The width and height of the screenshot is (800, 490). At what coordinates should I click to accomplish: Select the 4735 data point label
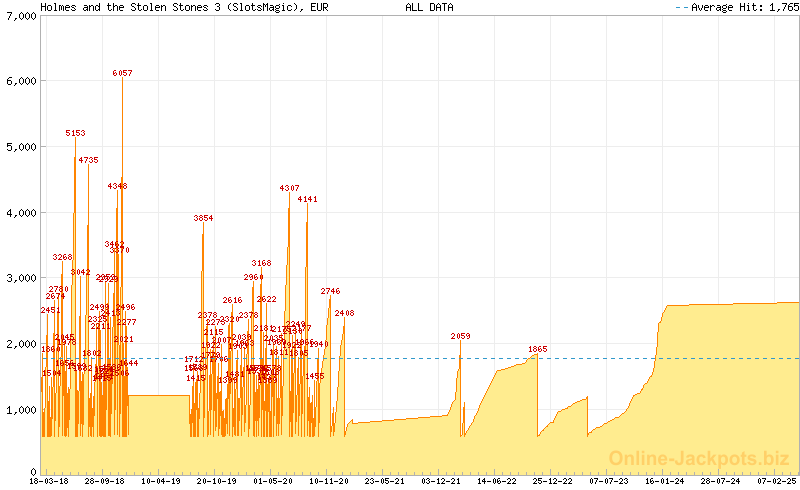tap(88, 160)
